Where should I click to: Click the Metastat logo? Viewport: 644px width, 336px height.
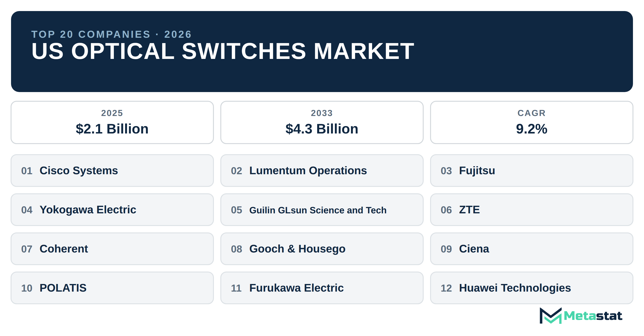(581, 316)
